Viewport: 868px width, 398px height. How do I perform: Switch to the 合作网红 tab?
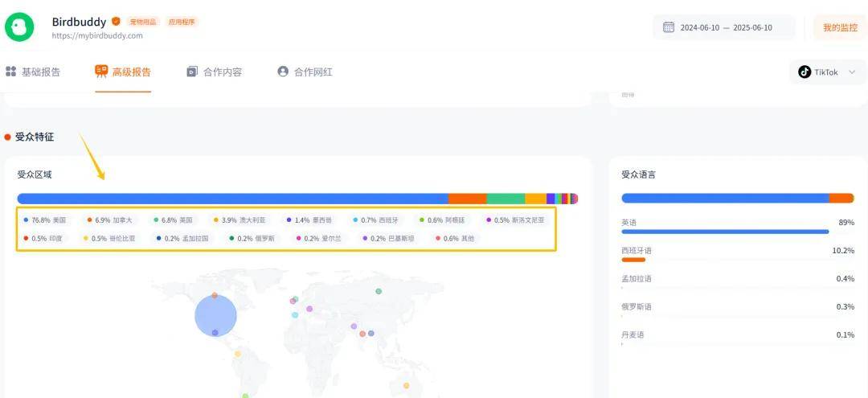point(305,72)
